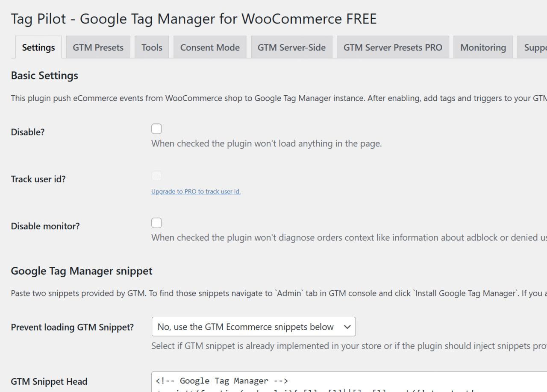Open the GTM Server Presets PRO tab
This screenshot has height=392, width=547.
click(x=393, y=47)
